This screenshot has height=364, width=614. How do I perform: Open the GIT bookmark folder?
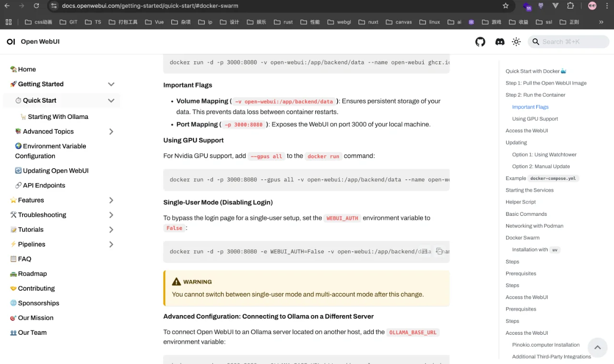[x=69, y=22]
